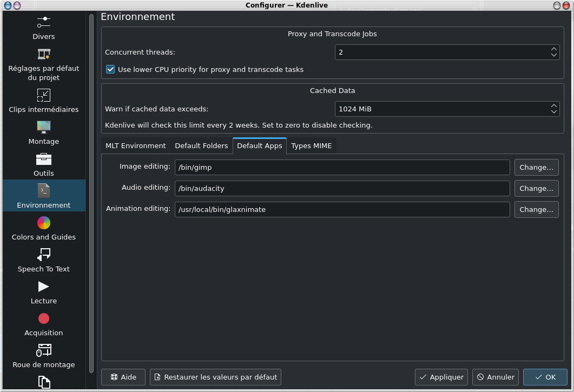Image resolution: width=574 pixels, height=392 pixels.
Task: Open the Divers settings page
Action: coord(44,28)
